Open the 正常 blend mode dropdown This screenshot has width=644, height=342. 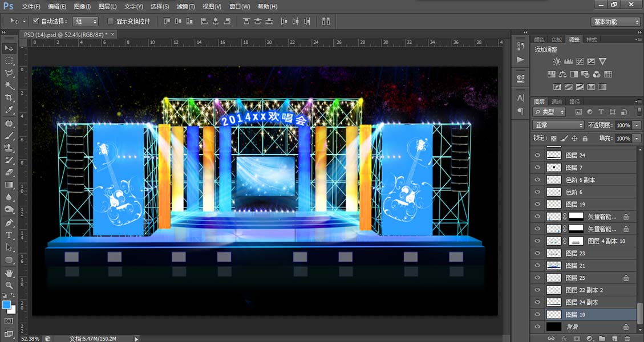point(558,125)
